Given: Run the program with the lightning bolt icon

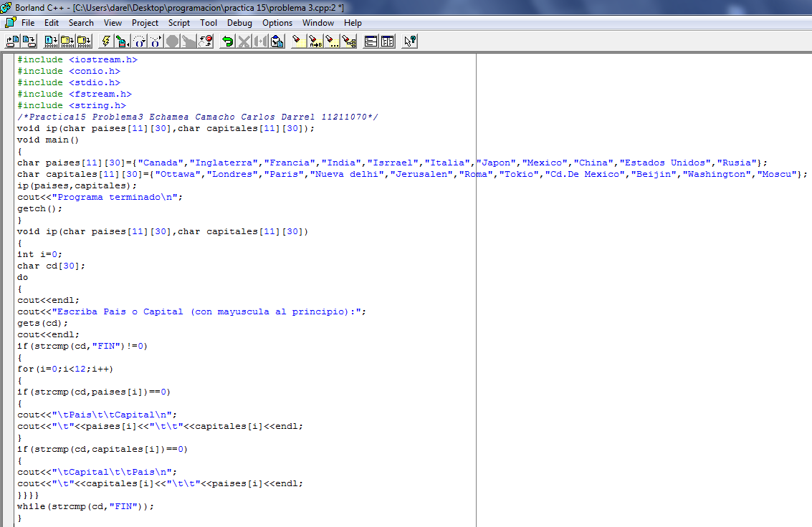Looking at the screenshot, I should pos(105,41).
